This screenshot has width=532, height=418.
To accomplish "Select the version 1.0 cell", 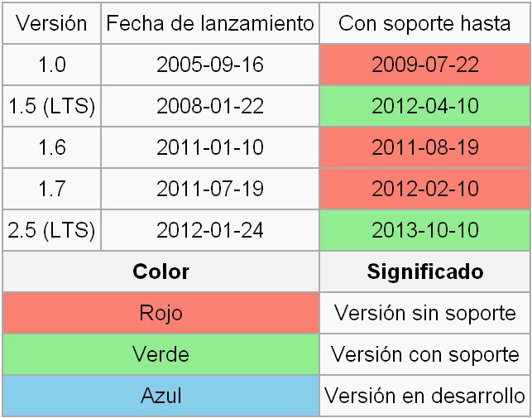I will pos(51,65).
